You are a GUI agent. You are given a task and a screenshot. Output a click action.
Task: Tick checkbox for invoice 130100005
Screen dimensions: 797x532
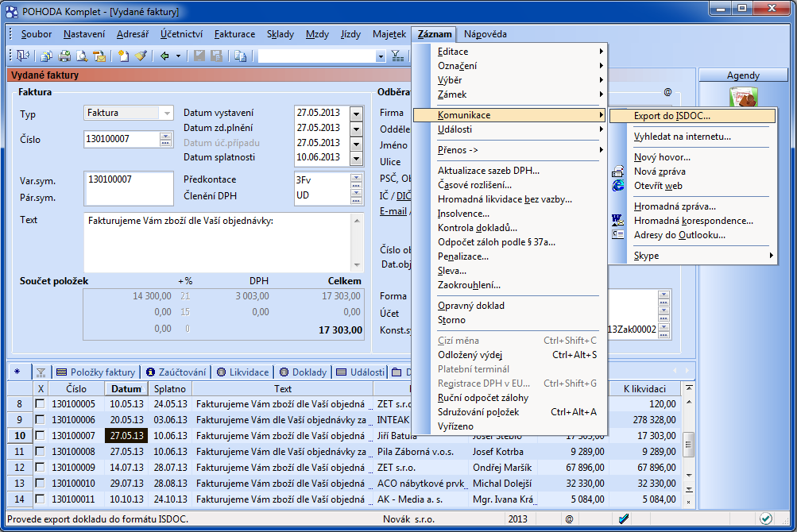41,404
